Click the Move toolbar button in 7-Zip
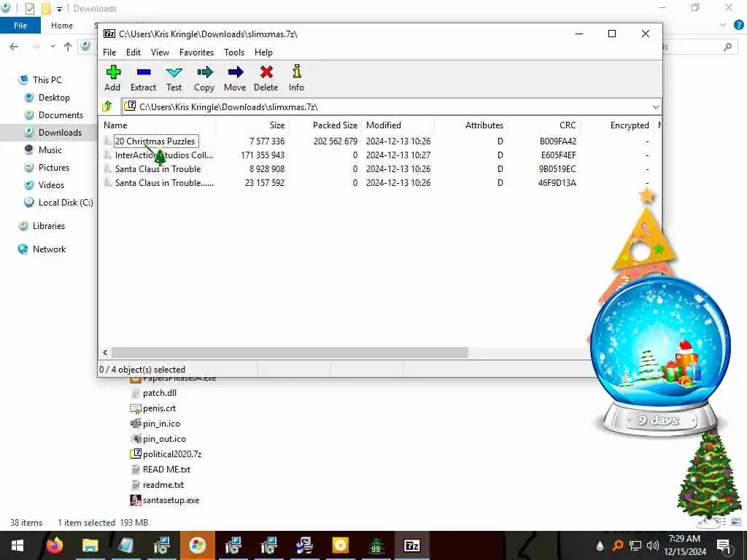747x560 pixels. (x=235, y=79)
